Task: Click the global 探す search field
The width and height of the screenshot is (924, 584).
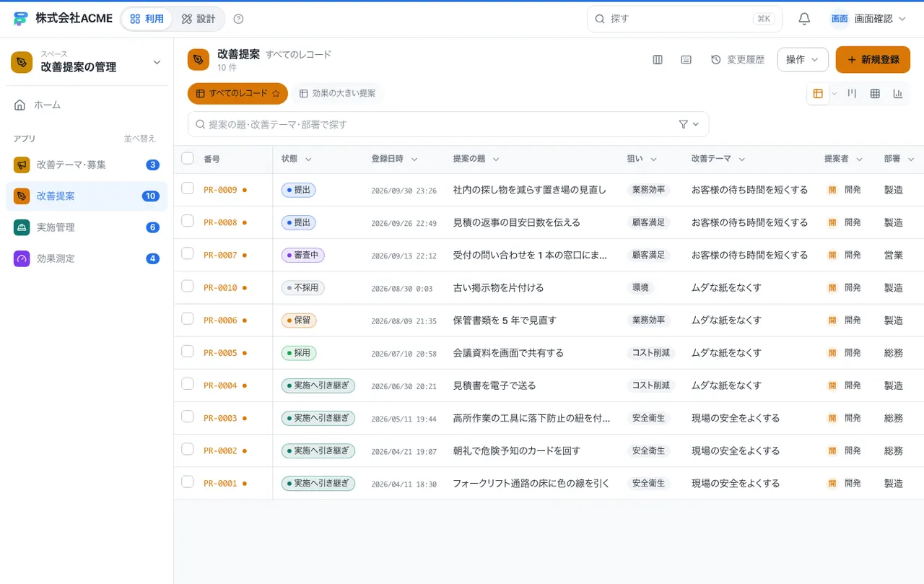Action: (x=684, y=19)
